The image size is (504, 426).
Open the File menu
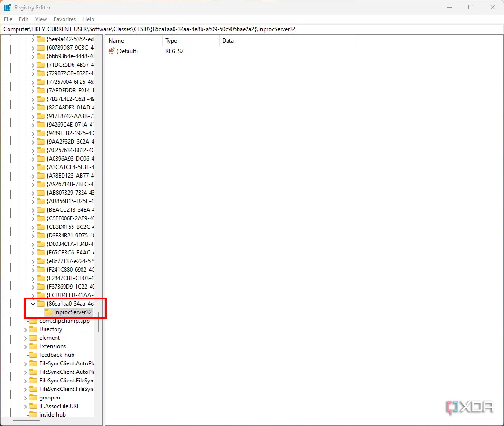pyautogui.click(x=8, y=19)
